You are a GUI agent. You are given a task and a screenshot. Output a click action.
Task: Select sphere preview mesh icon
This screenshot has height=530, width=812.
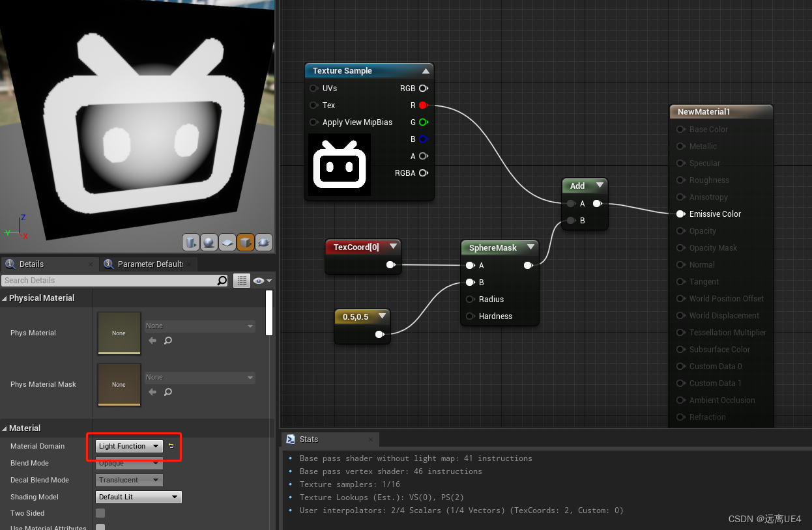[x=209, y=242]
